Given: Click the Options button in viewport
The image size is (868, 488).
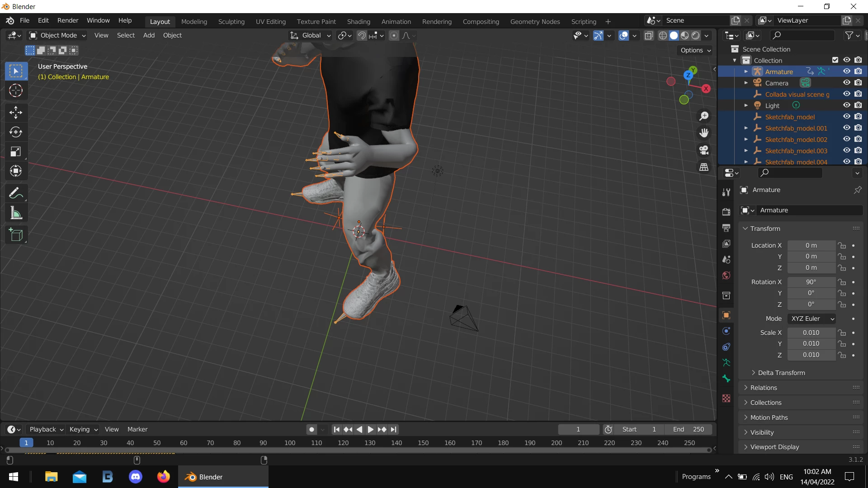Looking at the screenshot, I should point(695,50).
